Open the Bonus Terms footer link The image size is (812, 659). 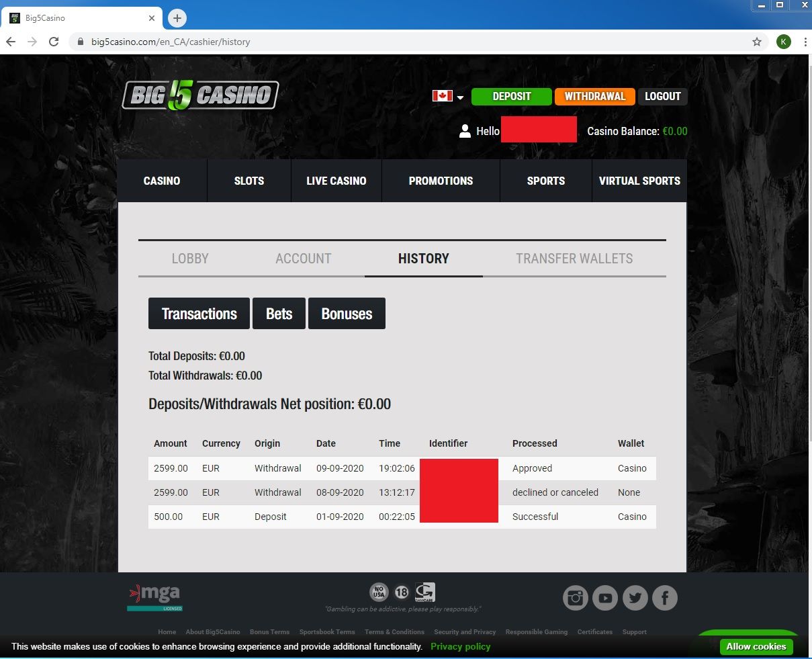point(269,632)
